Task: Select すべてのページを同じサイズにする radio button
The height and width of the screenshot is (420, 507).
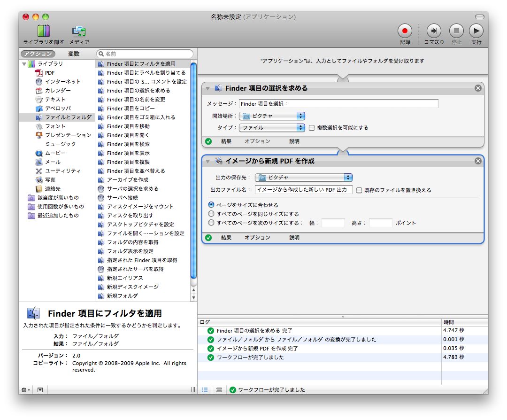Action: 211,214
